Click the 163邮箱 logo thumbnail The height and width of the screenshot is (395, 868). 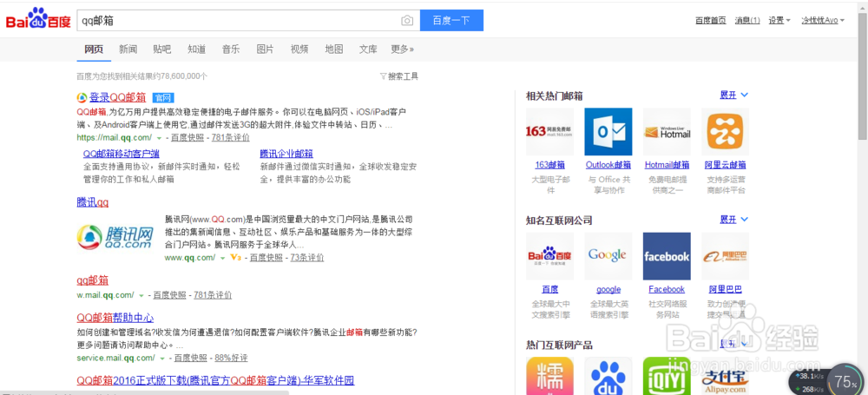[x=549, y=131]
